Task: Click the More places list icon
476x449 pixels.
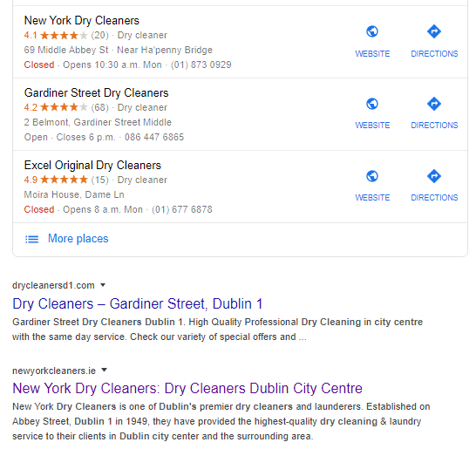Action: pyautogui.click(x=31, y=239)
